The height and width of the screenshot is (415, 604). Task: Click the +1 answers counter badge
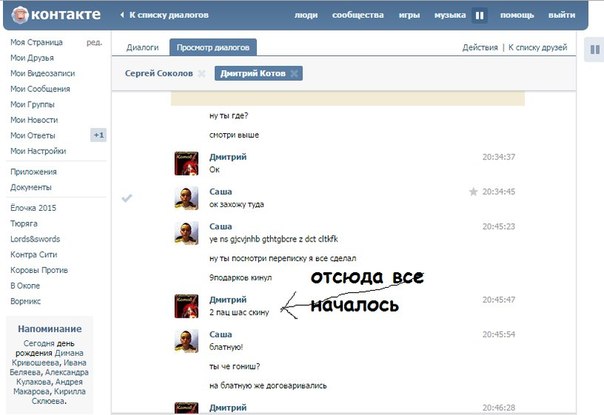pyautogui.click(x=99, y=135)
